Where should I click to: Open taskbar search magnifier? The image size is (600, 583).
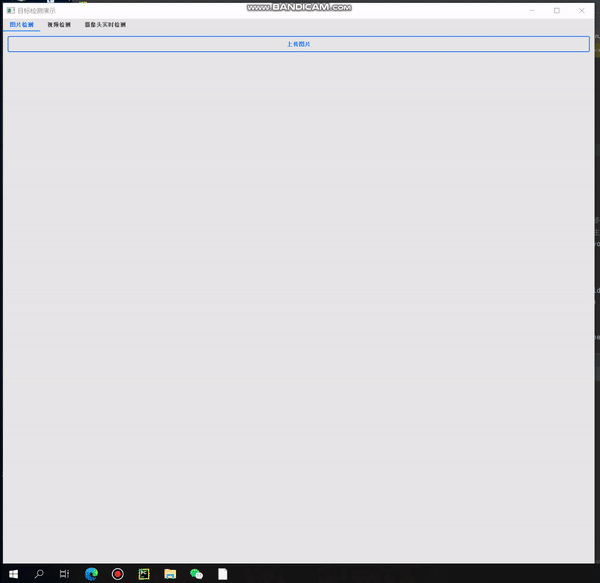[39, 574]
